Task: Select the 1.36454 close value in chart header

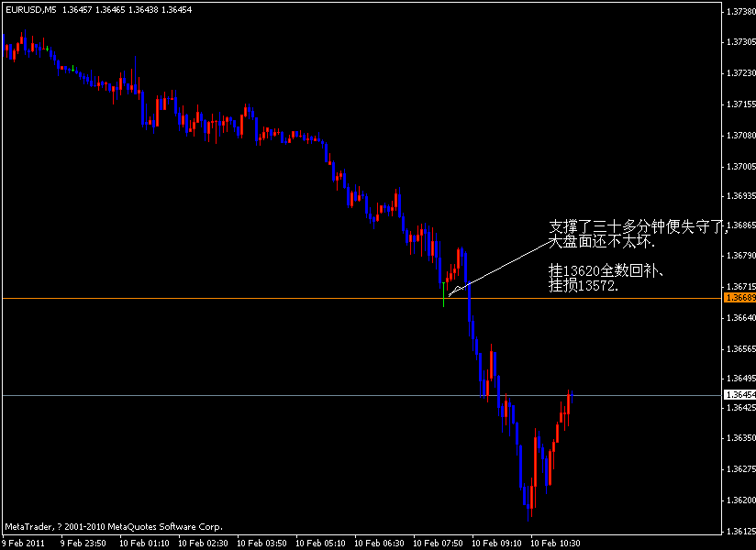Action: click(176, 10)
